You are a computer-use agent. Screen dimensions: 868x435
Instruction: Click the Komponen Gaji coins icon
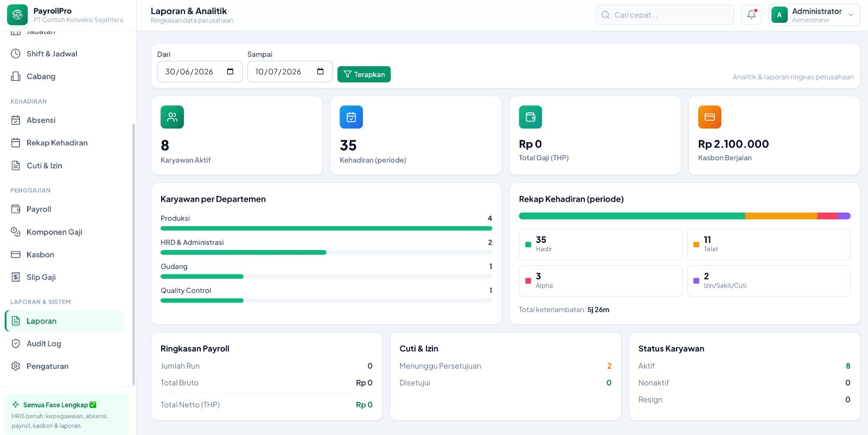pyautogui.click(x=16, y=232)
